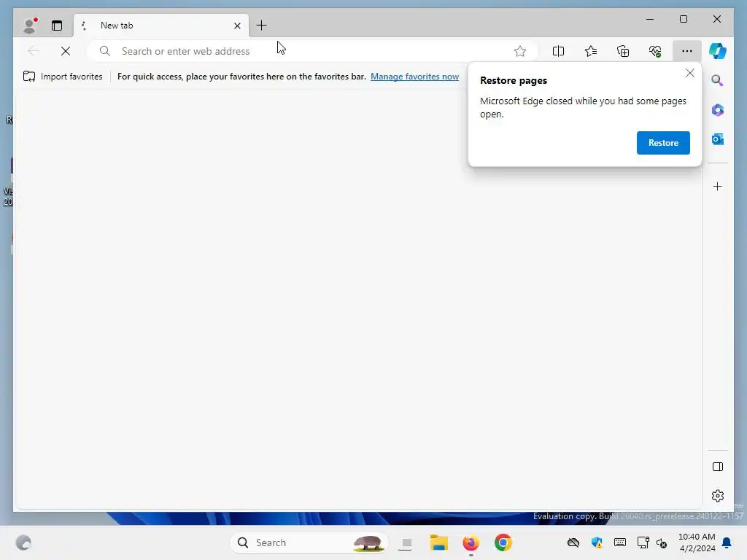The width and height of the screenshot is (747, 560).
Task: Dismiss the Restore pages popup
Action: (690, 74)
